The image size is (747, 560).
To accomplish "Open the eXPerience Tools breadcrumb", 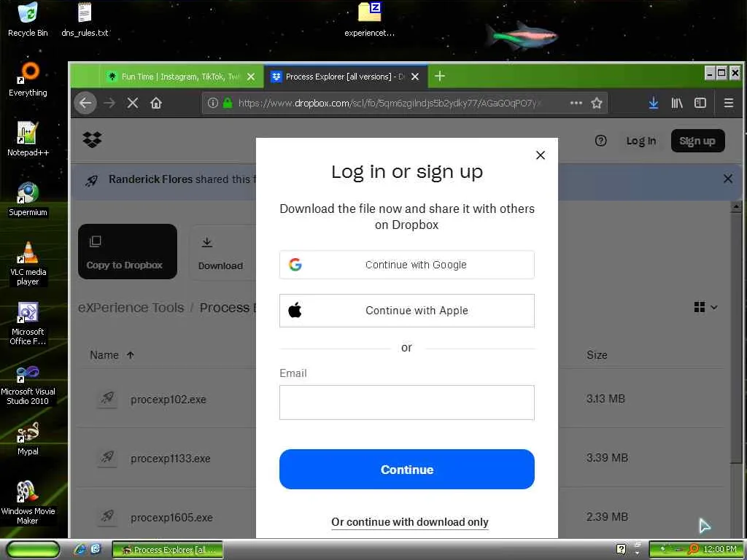I will (131, 308).
